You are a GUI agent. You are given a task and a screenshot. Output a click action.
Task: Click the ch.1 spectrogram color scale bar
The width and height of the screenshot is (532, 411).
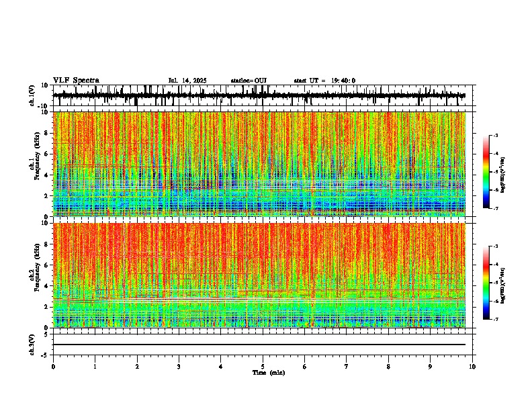(x=486, y=172)
